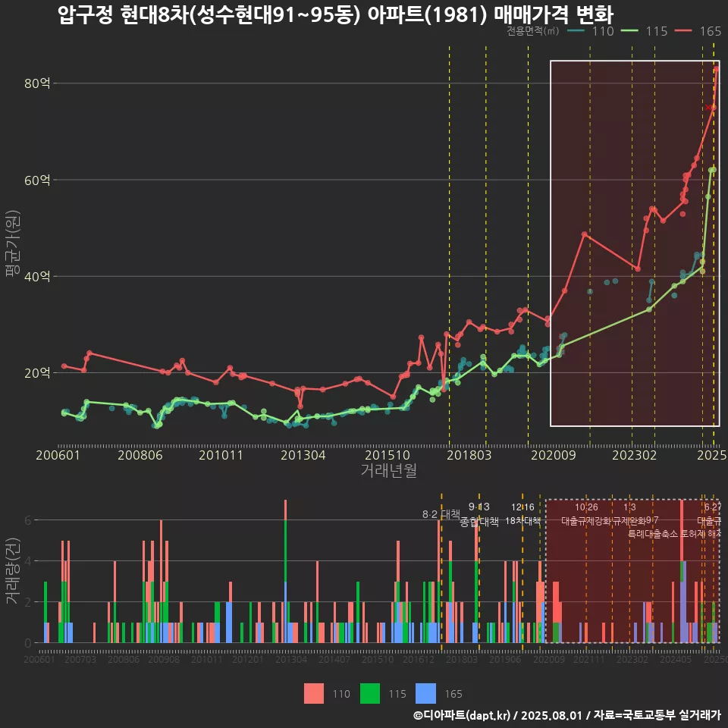Click the 202111 tick on the volume chart
728x728 pixels.
tap(588, 659)
